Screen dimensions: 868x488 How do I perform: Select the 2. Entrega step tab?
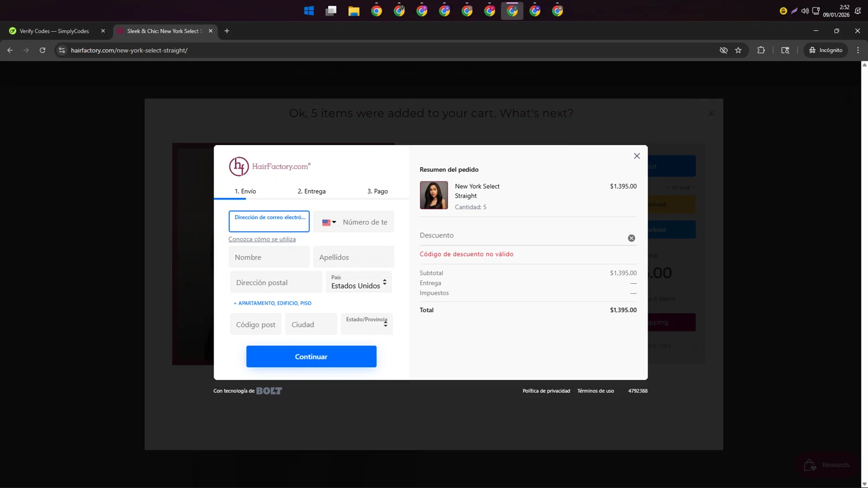(x=311, y=191)
